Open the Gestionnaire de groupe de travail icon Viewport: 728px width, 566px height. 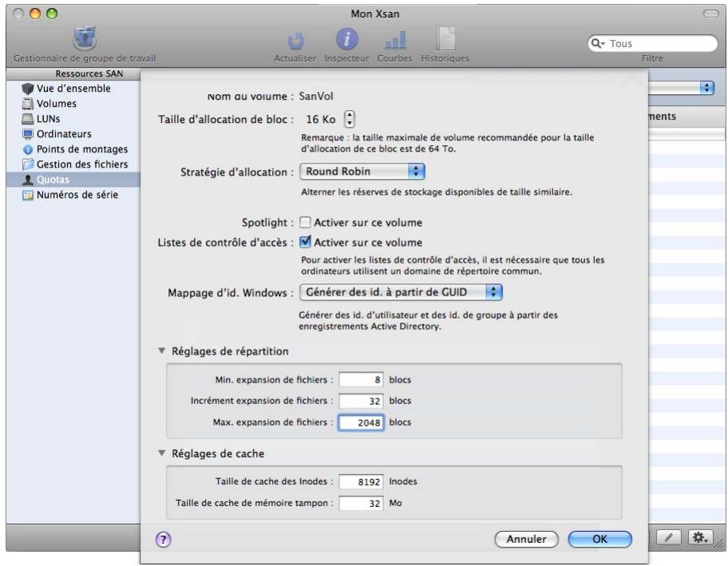(85, 38)
